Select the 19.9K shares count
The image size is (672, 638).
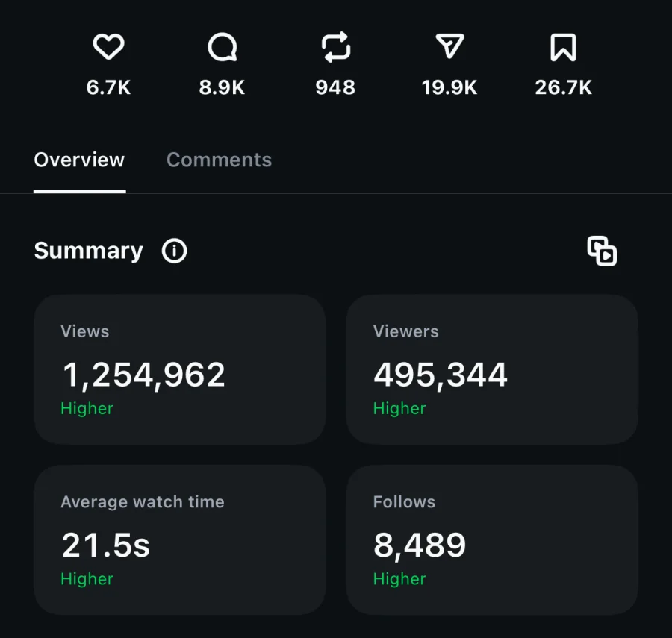(x=449, y=87)
